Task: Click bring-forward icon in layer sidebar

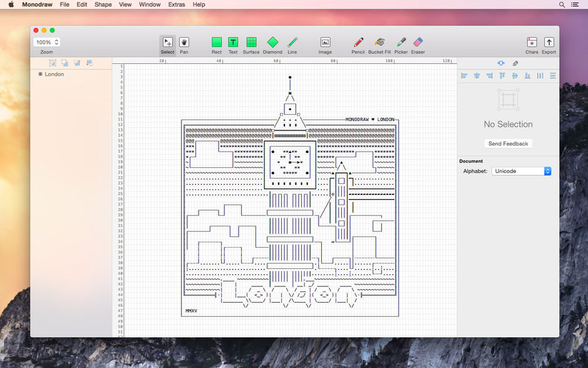Action: coord(77,63)
